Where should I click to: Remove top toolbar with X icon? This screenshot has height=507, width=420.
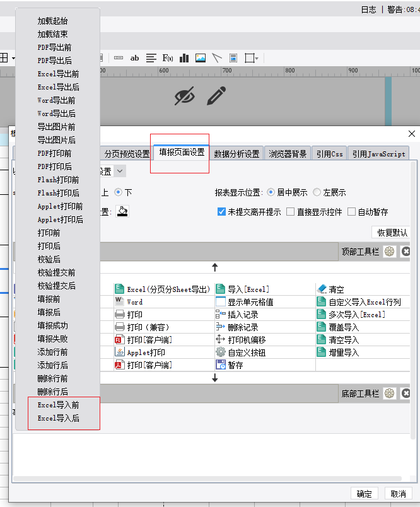coord(405,251)
